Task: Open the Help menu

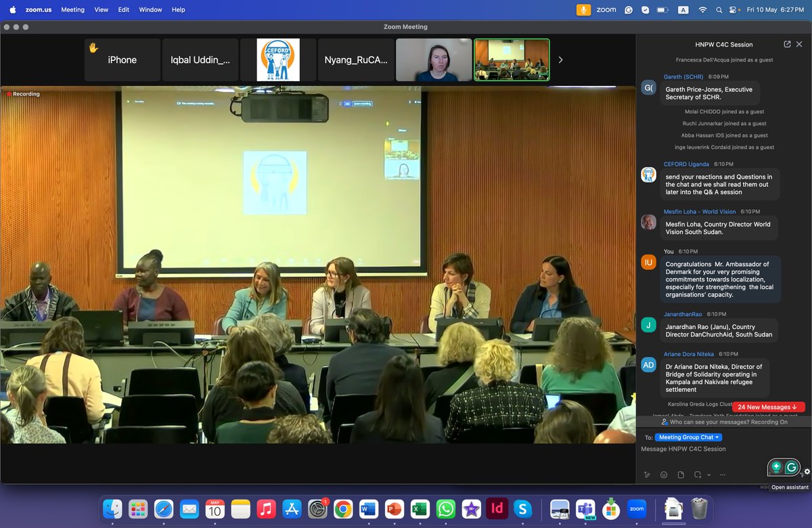Action: pos(179,9)
